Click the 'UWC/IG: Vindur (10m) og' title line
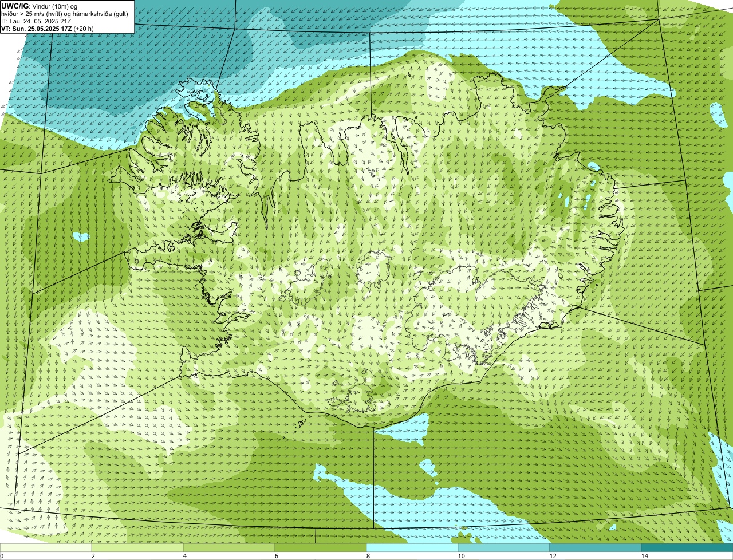The height and width of the screenshot is (560, 733). point(39,6)
